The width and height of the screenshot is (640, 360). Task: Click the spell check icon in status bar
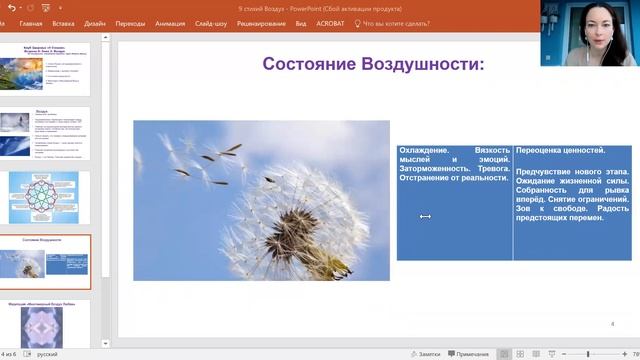click(27, 354)
